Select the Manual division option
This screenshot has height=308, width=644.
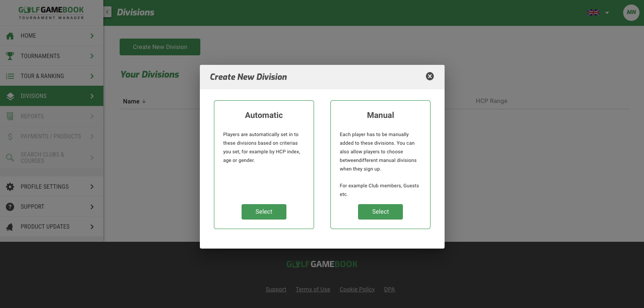pos(380,211)
